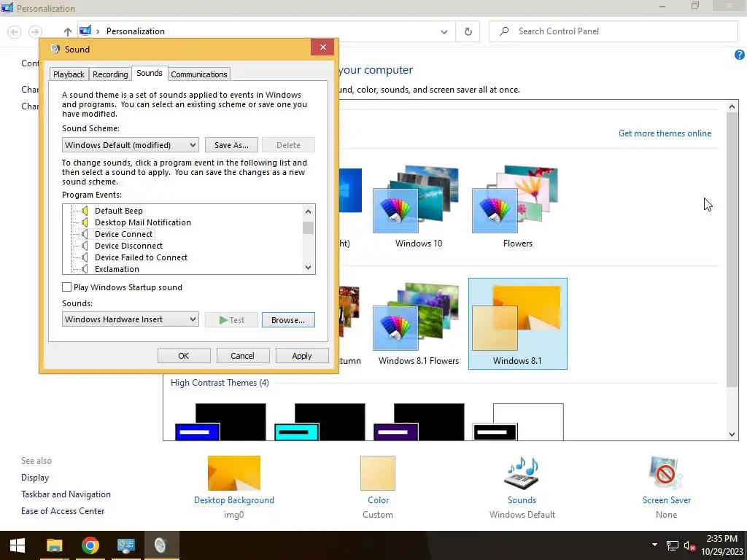
Task: Click Cancel in Sound dialog
Action: coord(242,356)
